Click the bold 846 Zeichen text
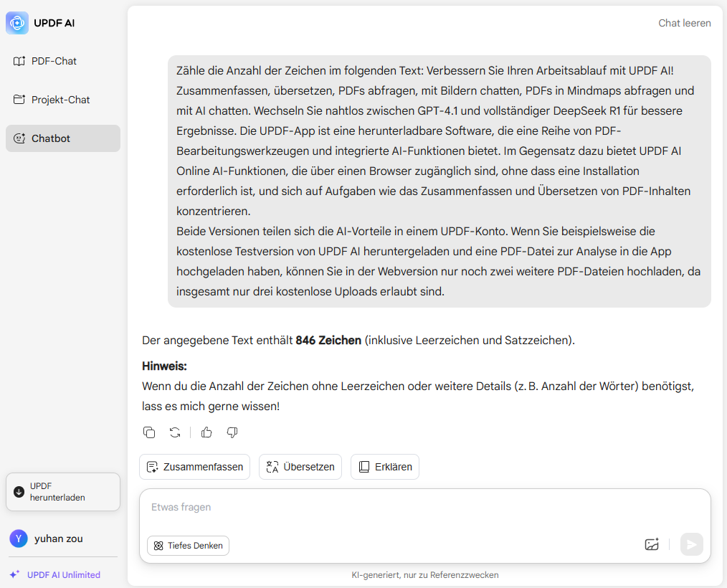727x588 pixels. pyautogui.click(x=328, y=341)
